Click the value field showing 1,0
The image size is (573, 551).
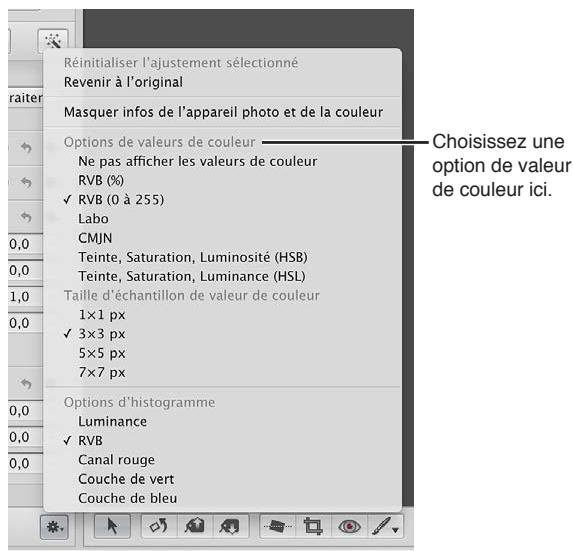click(25, 297)
